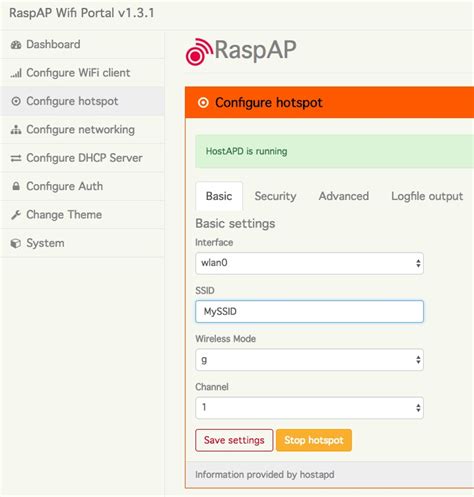Open the Change Theme page
Viewport: 474px width, 497px height.
pyautogui.click(x=82, y=214)
